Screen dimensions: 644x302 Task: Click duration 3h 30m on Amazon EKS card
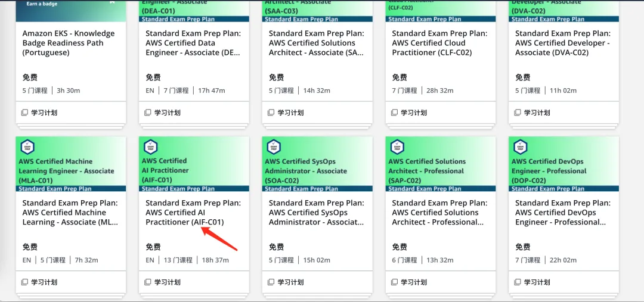point(68,91)
